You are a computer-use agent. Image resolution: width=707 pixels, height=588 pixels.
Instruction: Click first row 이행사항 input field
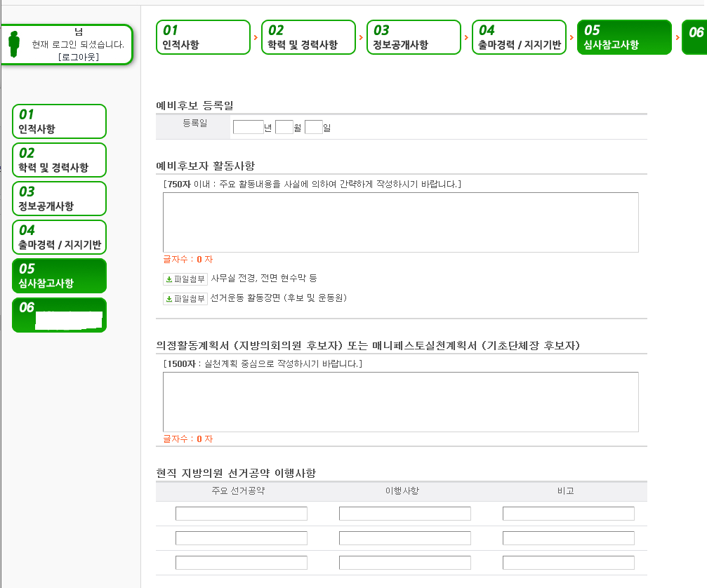tap(405, 514)
